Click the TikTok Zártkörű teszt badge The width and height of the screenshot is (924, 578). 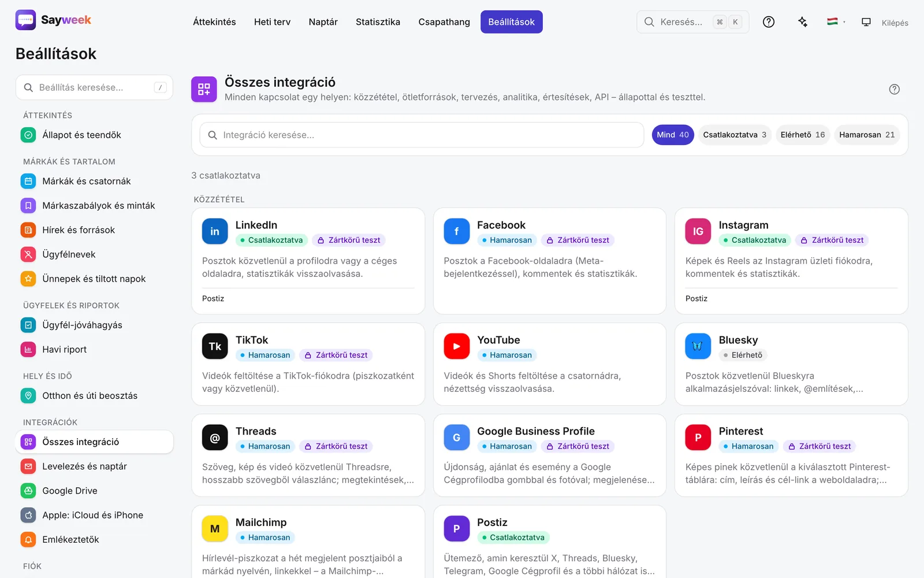point(336,355)
